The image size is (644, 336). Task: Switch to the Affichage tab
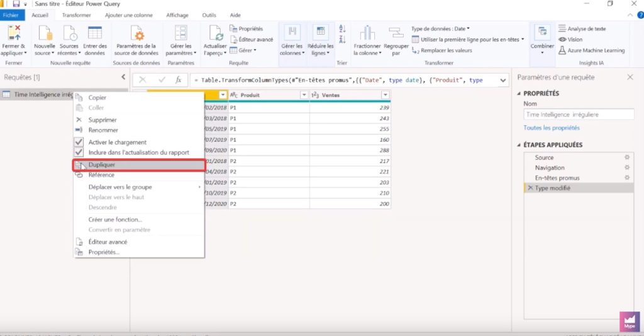pos(177,15)
